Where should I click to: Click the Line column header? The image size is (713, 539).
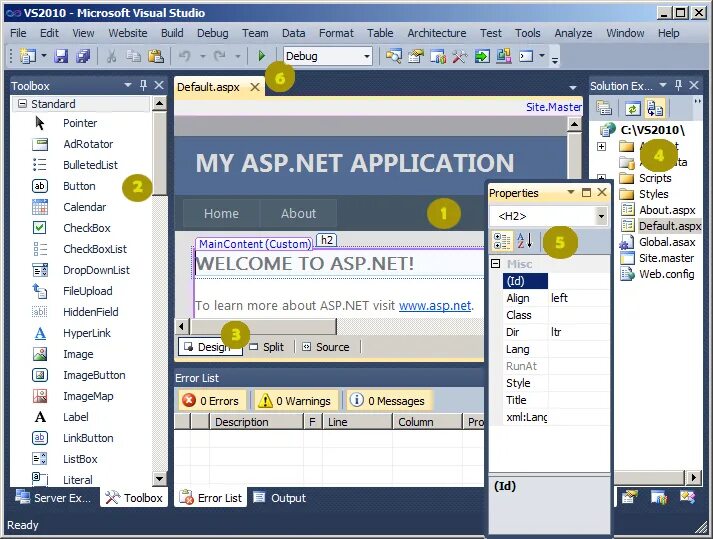point(357,422)
